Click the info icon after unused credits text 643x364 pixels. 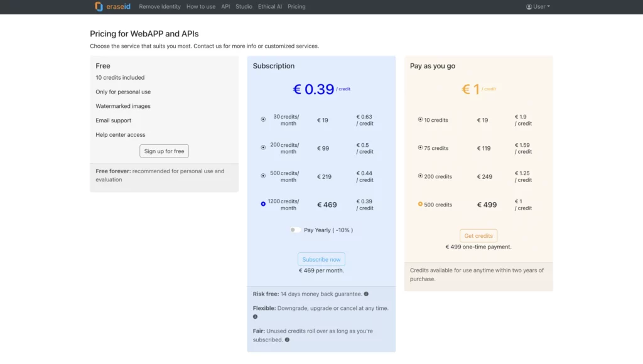288,340
